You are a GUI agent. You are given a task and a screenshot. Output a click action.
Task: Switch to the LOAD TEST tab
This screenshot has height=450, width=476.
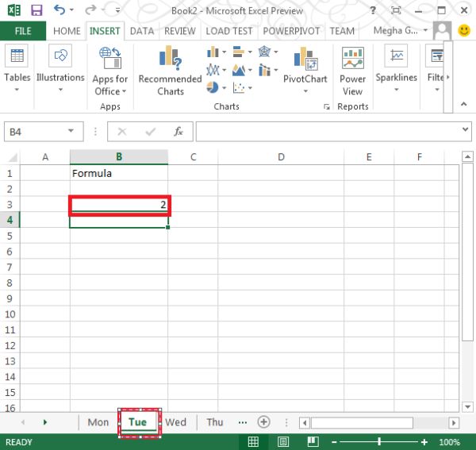pyautogui.click(x=229, y=31)
